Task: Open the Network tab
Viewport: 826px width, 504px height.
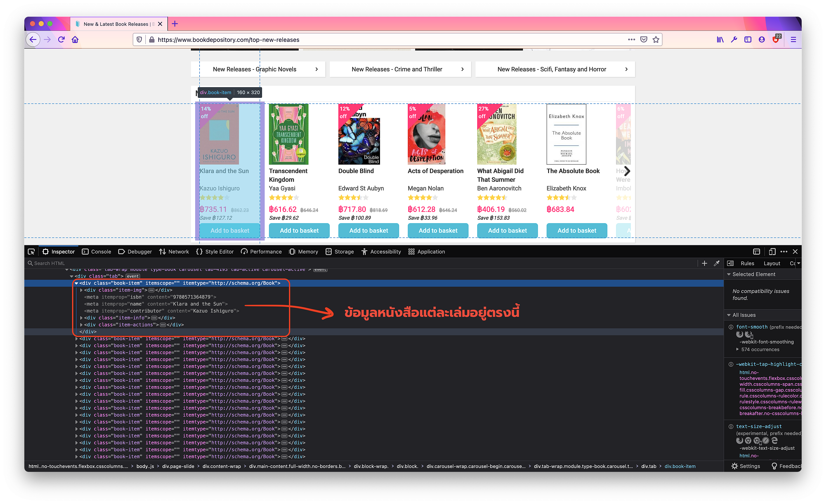Action: point(174,252)
